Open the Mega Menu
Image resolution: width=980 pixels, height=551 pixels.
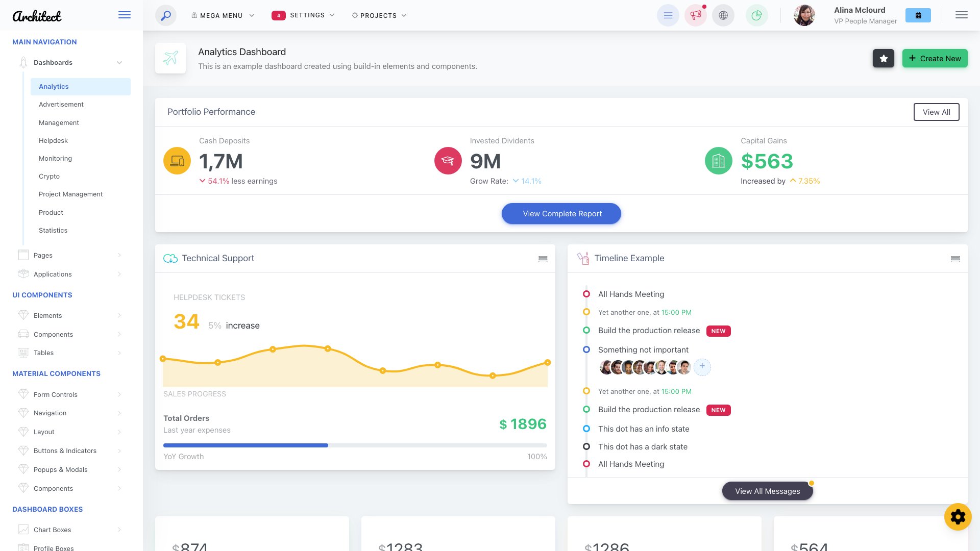pyautogui.click(x=222, y=15)
